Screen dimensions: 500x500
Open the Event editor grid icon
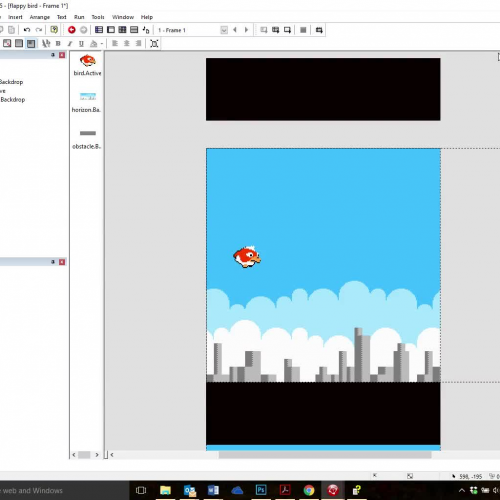point(122,30)
